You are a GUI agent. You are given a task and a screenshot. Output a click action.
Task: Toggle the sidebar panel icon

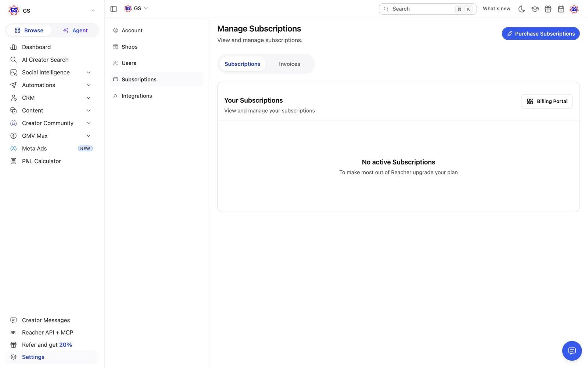(114, 9)
